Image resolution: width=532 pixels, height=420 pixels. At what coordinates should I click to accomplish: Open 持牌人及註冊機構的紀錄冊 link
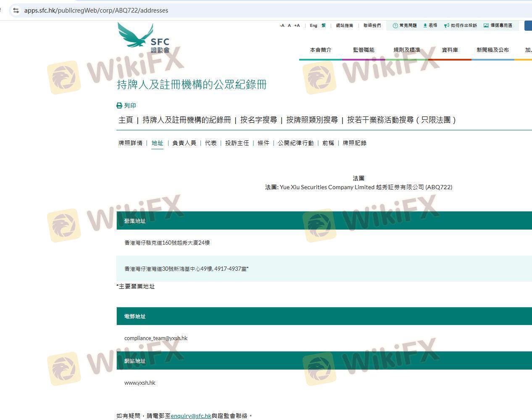click(187, 120)
